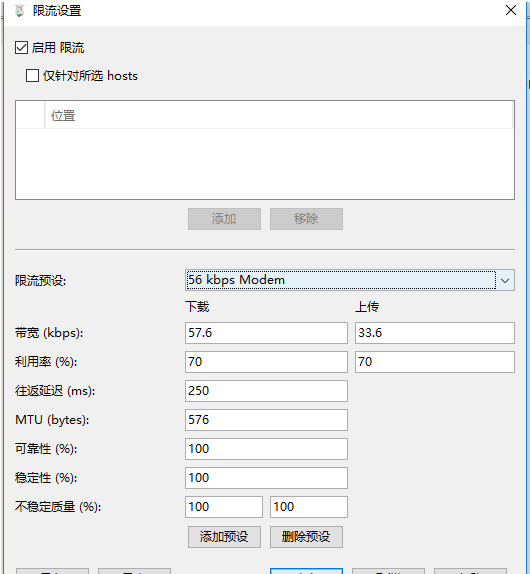Click the 移除 hosts button
Screen dimensions: 530x574
coord(306,219)
